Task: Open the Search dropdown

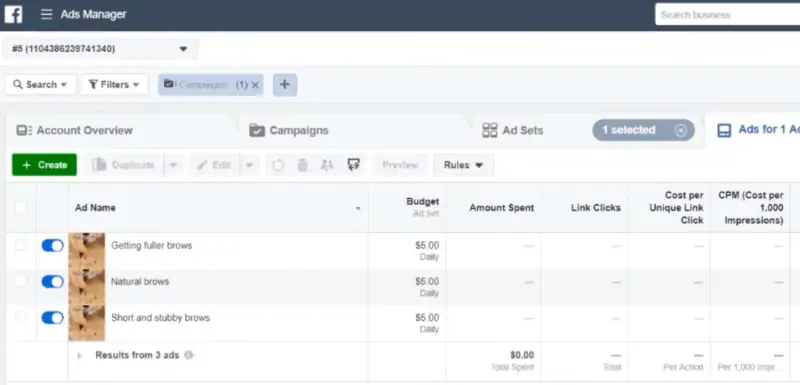Action: (x=40, y=85)
